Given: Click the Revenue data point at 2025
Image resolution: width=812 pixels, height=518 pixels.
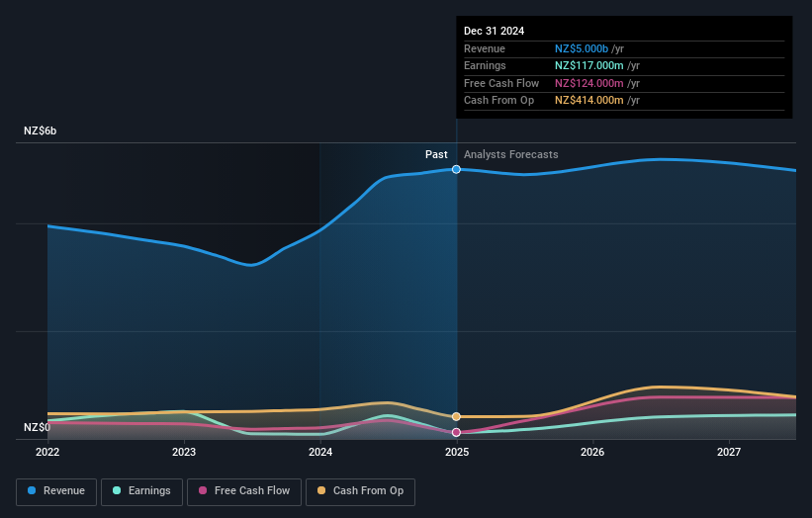Looking at the screenshot, I should point(456,169).
